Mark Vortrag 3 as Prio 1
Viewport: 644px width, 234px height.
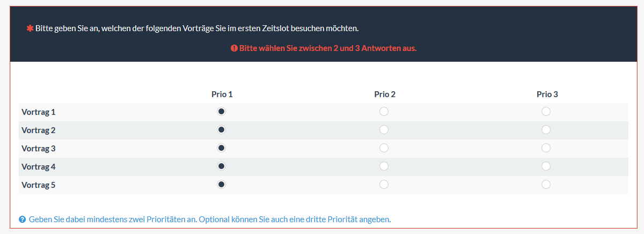click(222, 148)
